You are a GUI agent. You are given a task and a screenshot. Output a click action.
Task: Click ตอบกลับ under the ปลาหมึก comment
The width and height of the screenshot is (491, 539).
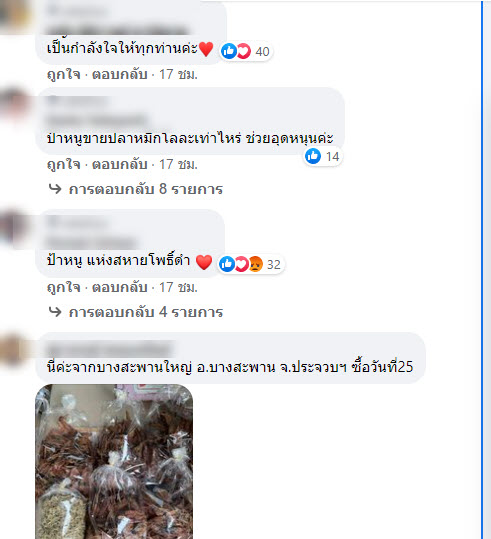120,164
